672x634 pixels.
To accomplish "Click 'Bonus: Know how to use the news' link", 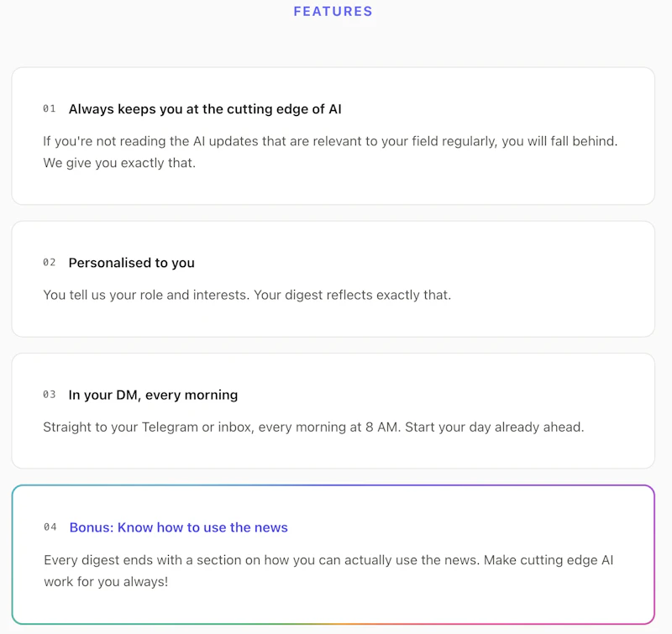I will pyautogui.click(x=179, y=527).
